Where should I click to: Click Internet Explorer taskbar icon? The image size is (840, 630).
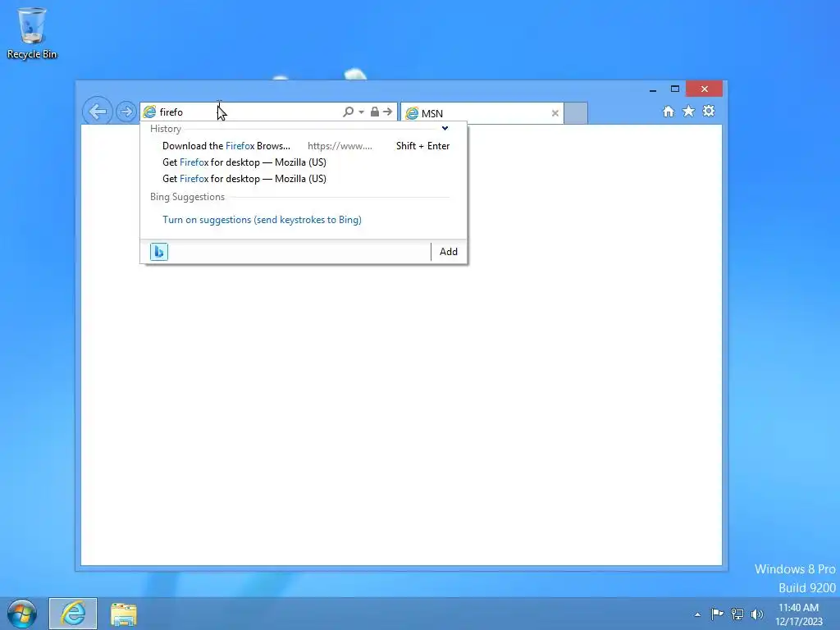point(73,614)
